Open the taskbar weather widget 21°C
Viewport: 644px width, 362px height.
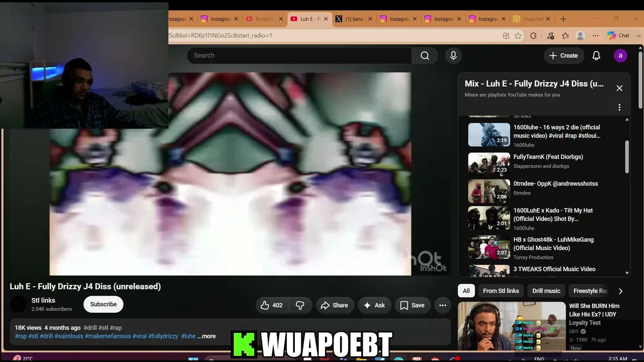23,358
